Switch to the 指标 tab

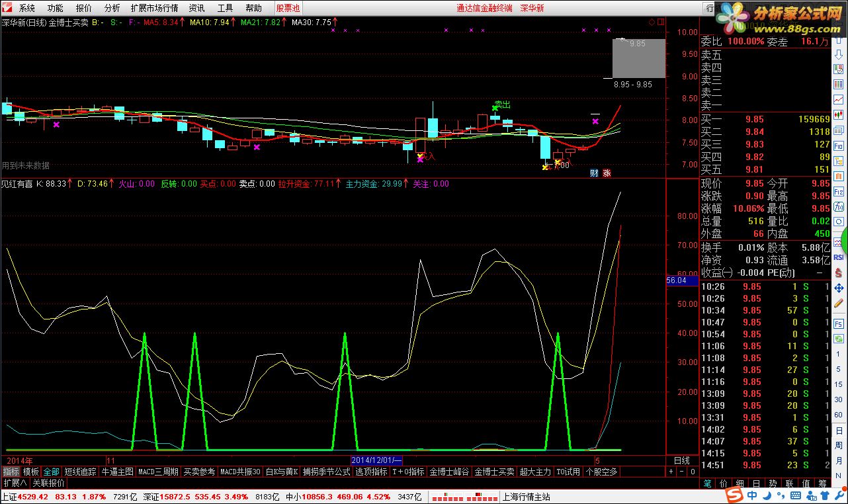coord(11,472)
